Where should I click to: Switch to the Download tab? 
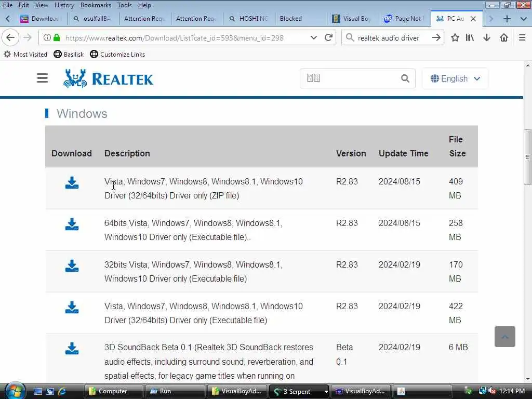tap(41, 19)
